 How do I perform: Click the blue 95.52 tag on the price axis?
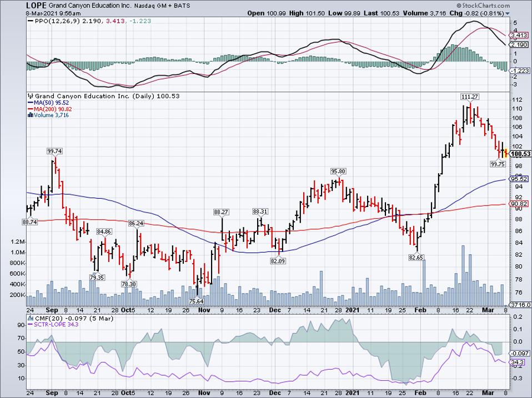(519, 179)
